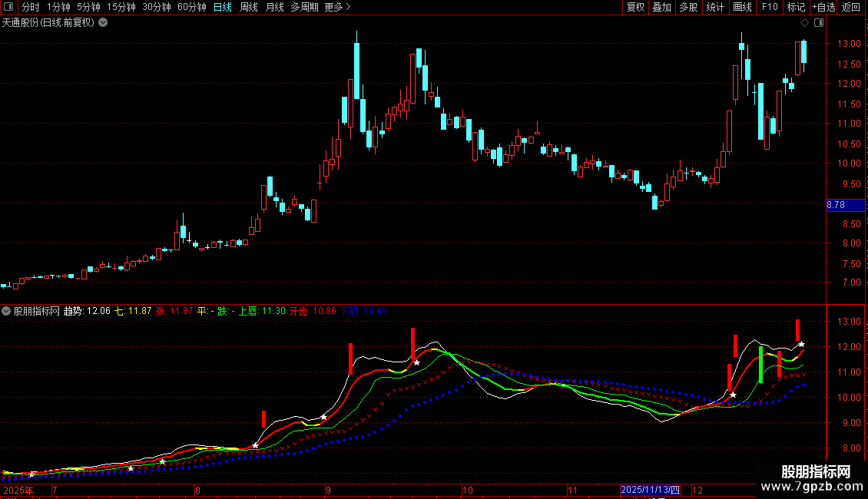
Task: Click the 统计 statistics button
Action: (x=715, y=7)
